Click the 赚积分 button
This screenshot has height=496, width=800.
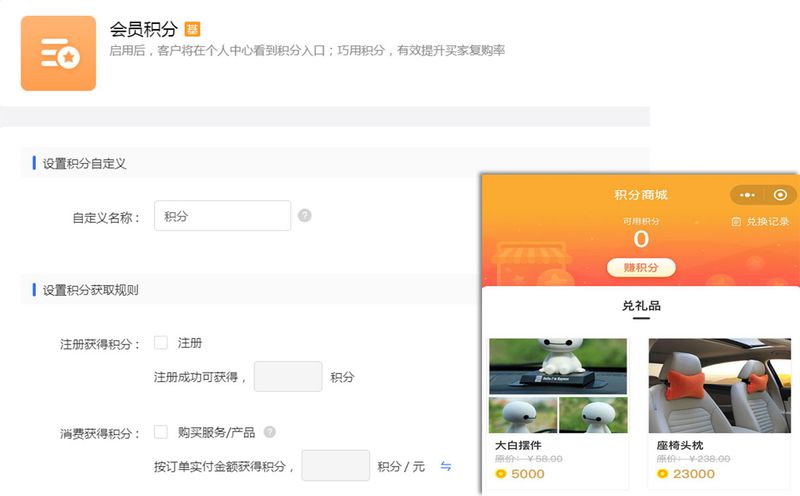641,267
